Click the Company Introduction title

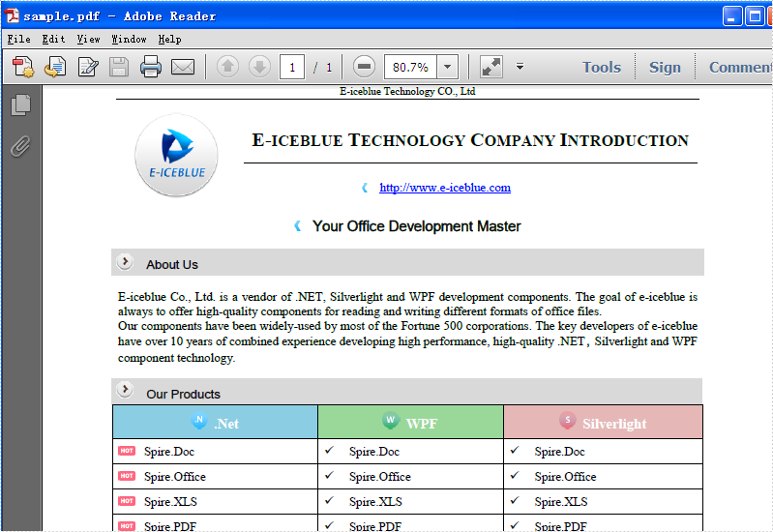tap(470, 140)
